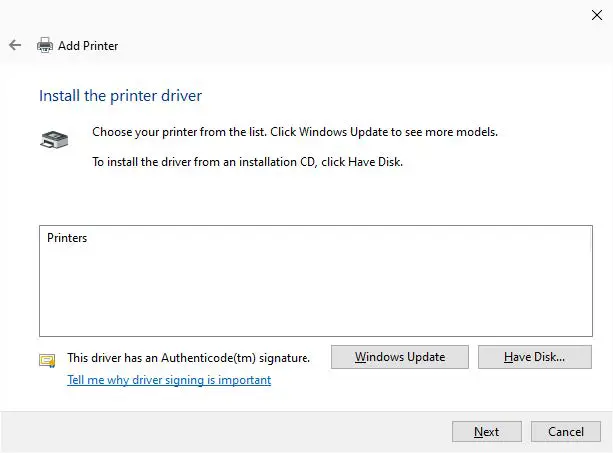Click the Authenticode certificate icon
The image size is (613, 453).
(x=47, y=360)
